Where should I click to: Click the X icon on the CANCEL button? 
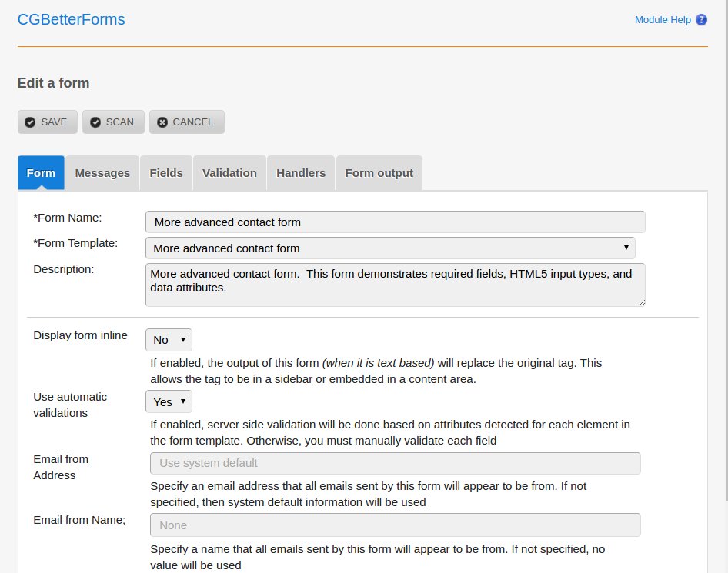pos(162,122)
